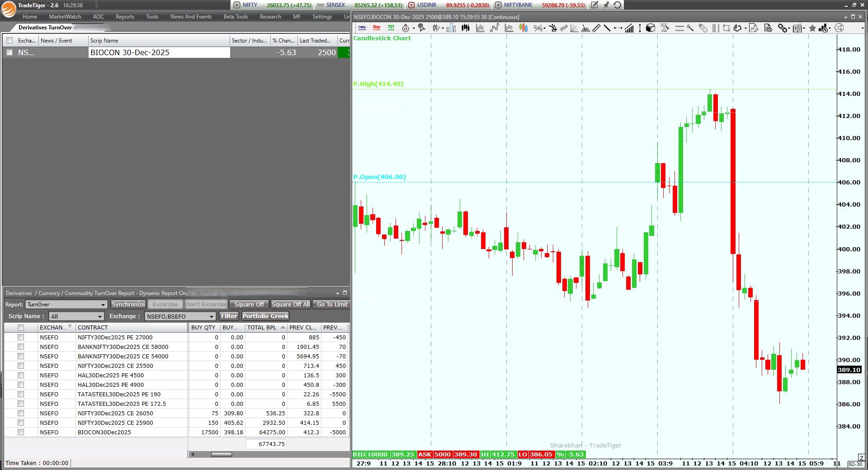The width and height of the screenshot is (868, 470).
Task: Click the horizontal scrollbar thumb under turnover table
Action: coord(222,454)
